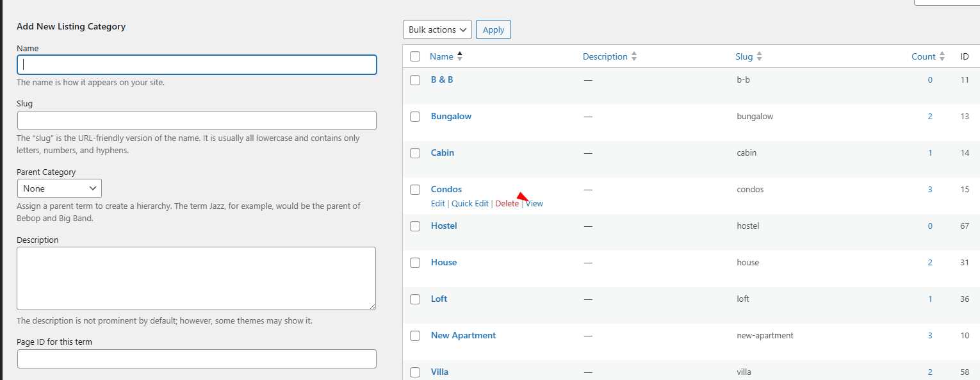This screenshot has height=380, width=980.
Task: Toggle checkbox for Villa category
Action: coord(415,372)
